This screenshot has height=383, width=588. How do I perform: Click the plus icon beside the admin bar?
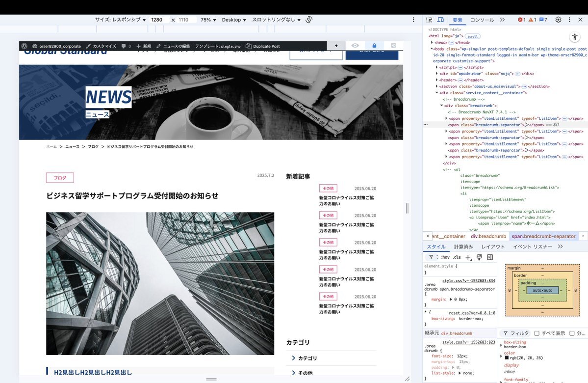click(x=336, y=46)
